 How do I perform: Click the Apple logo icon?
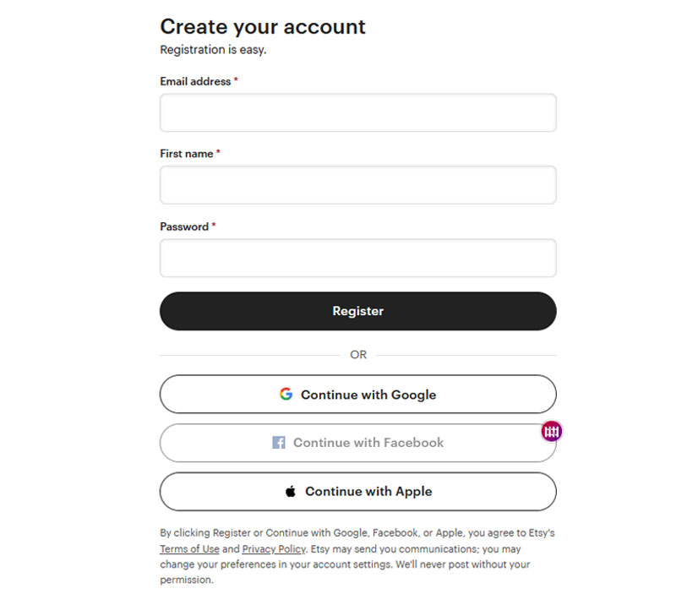click(291, 491)
